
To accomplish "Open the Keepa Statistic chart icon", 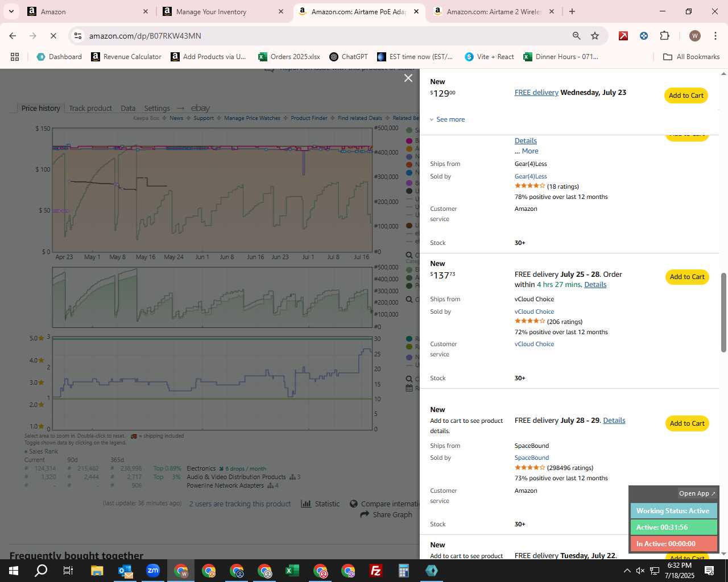I will pos(306,504).
